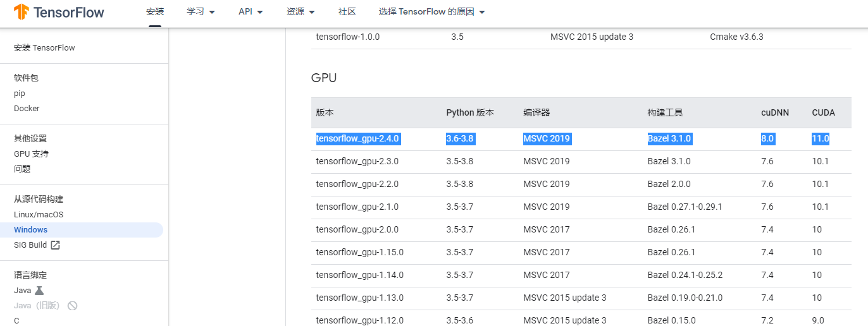Click highlighted tensorflow_gpu-2.4.0 cell
Viewport: 868px width, 326px height.
click(x=357, y=138)
